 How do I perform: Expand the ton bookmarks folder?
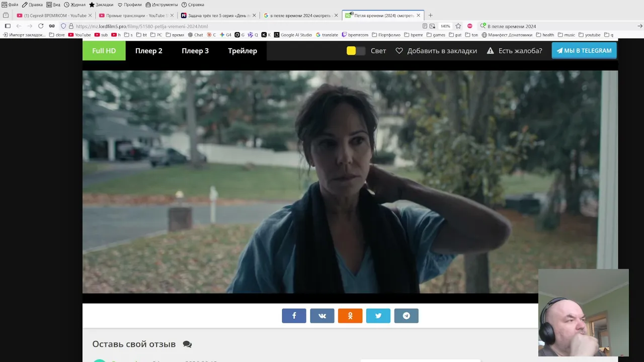pos(471,35)
